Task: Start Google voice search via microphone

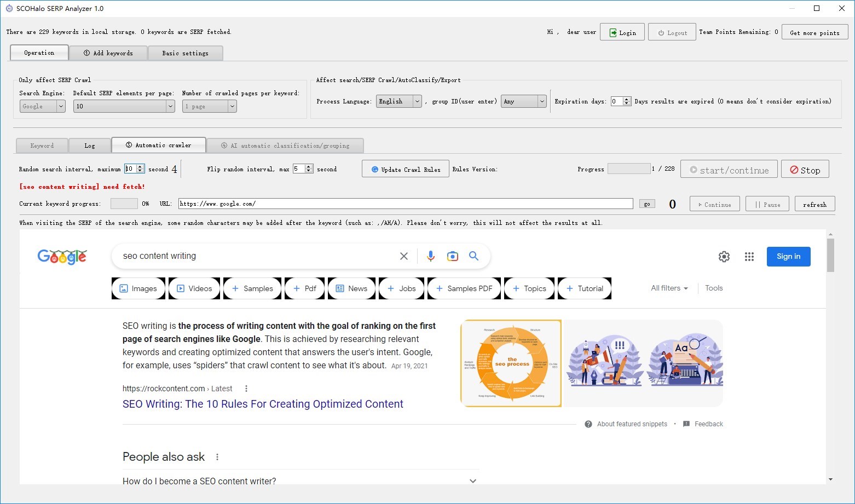Action: [x=431, y=256]
